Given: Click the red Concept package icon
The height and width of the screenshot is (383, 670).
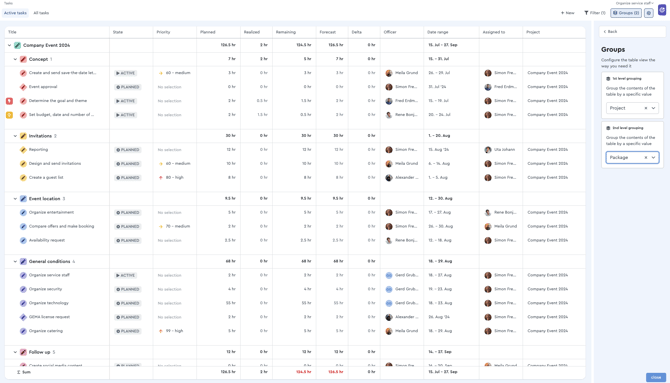Looking at the screenshot, I should point(23,59).
